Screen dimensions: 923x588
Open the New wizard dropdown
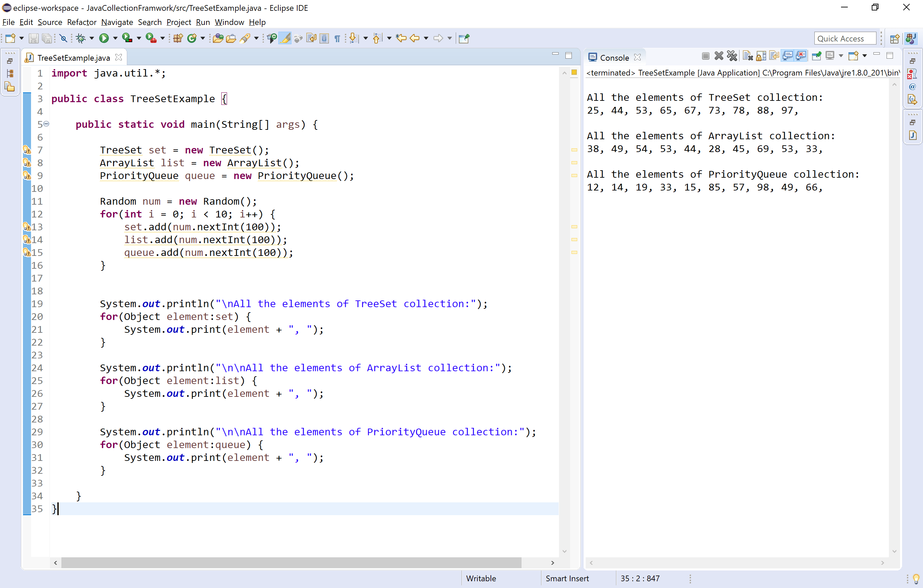pyautogui.click(x=22, y=38)
